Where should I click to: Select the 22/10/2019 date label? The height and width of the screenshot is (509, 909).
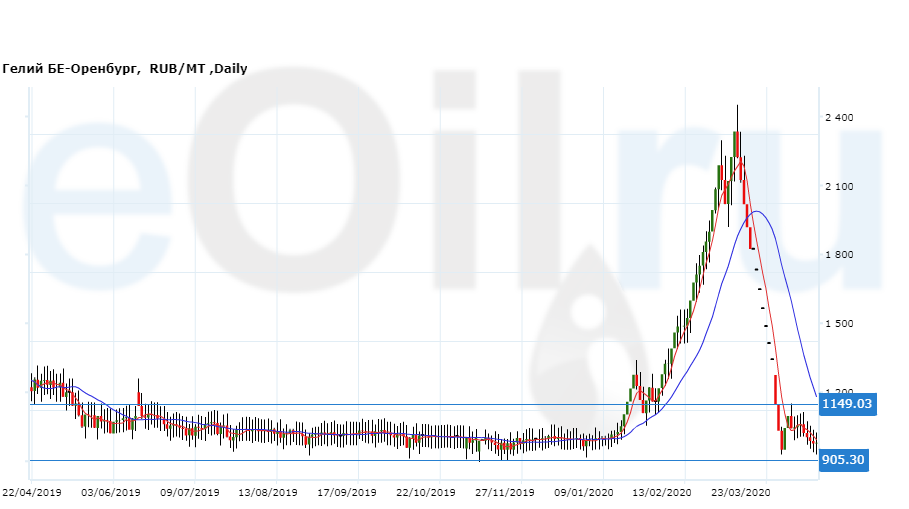(x=426, y=493)
